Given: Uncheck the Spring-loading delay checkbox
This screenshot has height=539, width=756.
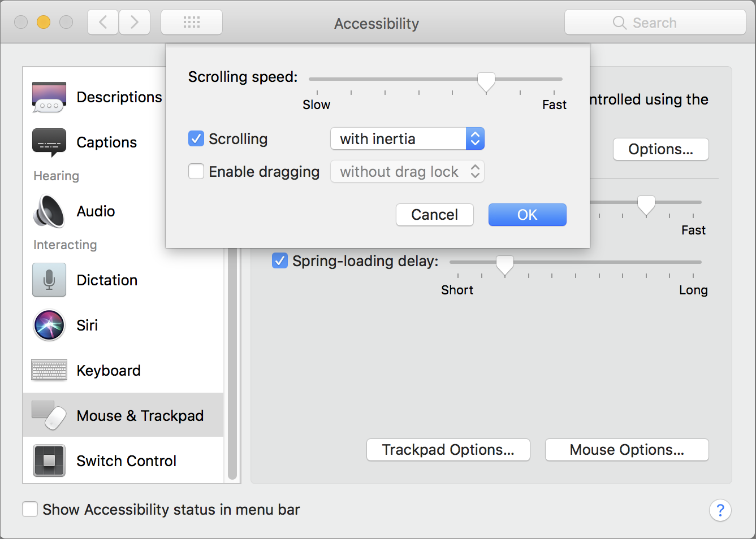Looking at the screenshot, I should [280, 260].
